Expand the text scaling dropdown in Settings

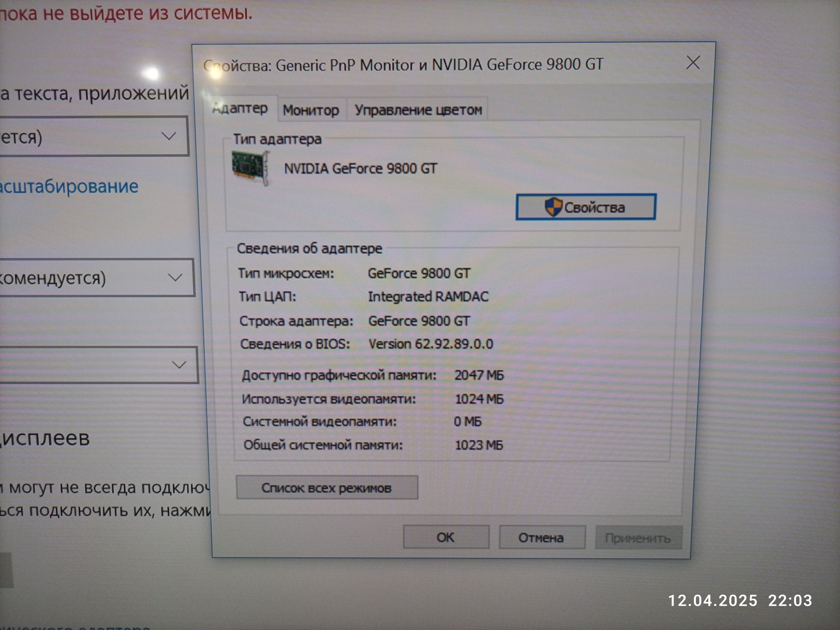coord(94,136)
